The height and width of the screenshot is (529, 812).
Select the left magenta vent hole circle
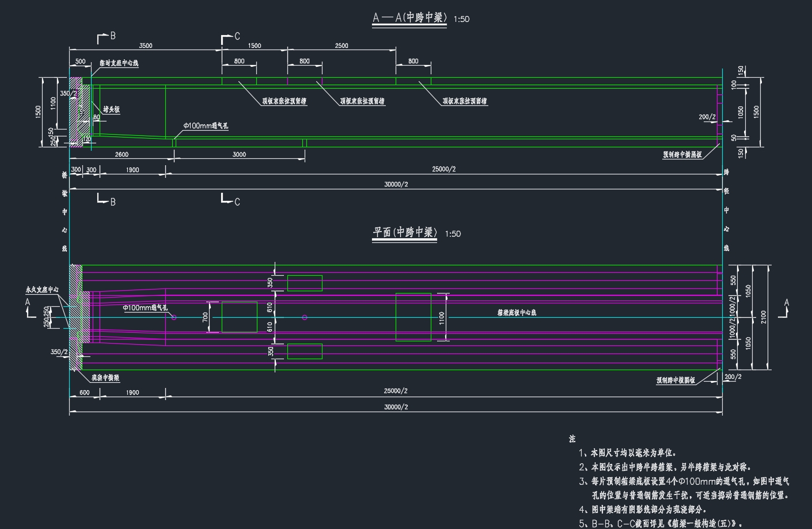[174, 317]
